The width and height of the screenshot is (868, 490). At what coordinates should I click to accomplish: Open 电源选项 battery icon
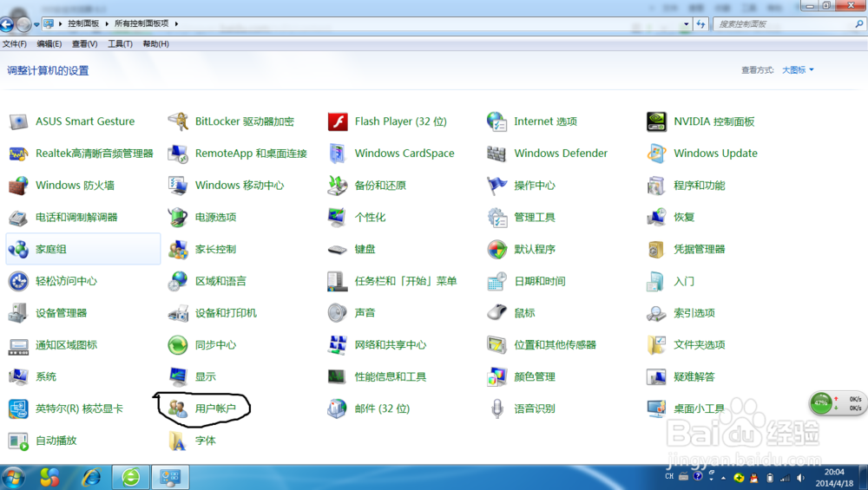pyautogui.click(x=178, y=218)
